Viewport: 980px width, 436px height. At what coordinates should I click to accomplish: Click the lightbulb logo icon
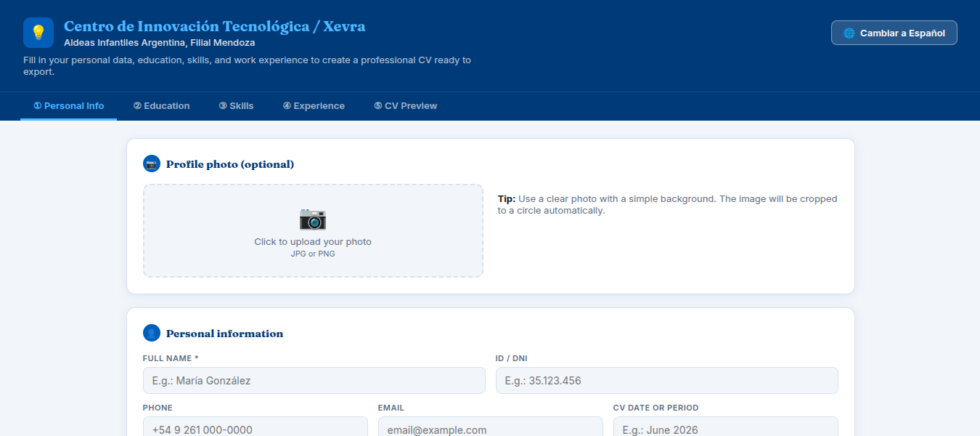click(38, 33)
